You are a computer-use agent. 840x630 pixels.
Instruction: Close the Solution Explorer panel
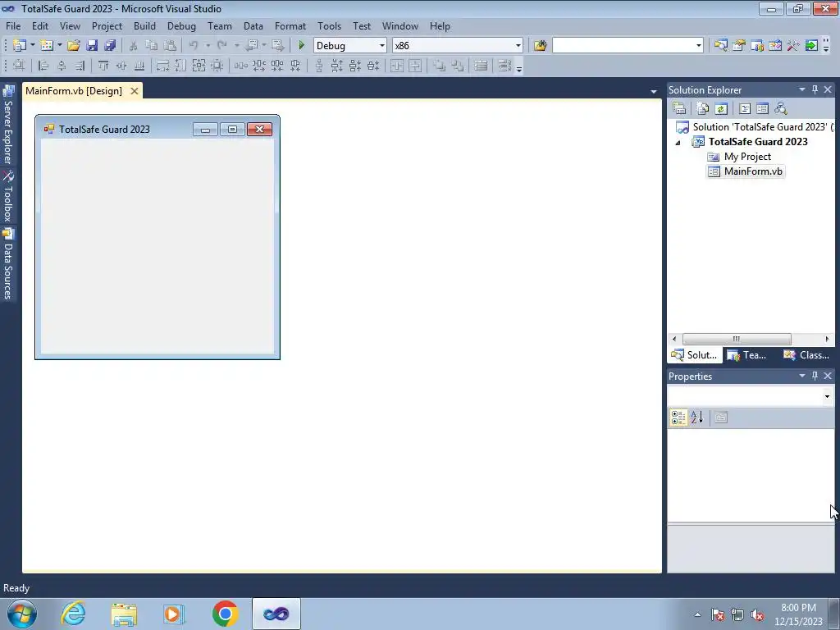point(828,90)
